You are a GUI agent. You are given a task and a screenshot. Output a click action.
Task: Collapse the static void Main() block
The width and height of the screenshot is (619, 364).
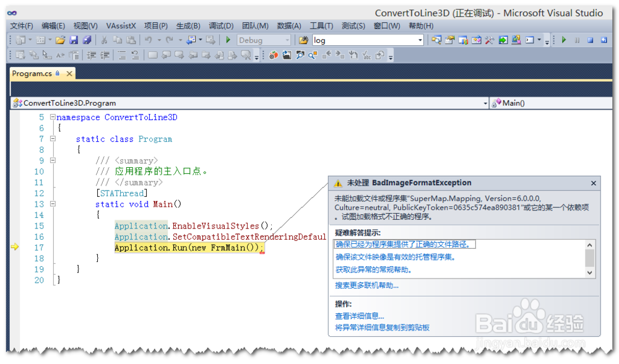[53, 204]
